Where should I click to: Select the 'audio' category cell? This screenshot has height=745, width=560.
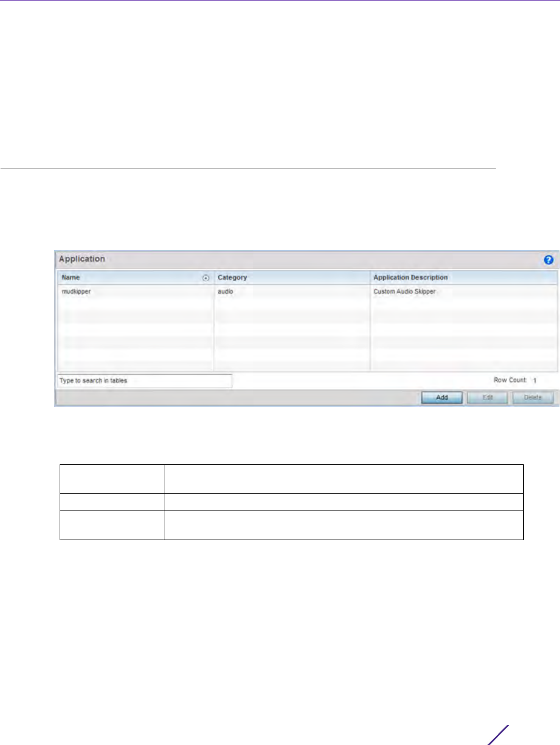292,292
